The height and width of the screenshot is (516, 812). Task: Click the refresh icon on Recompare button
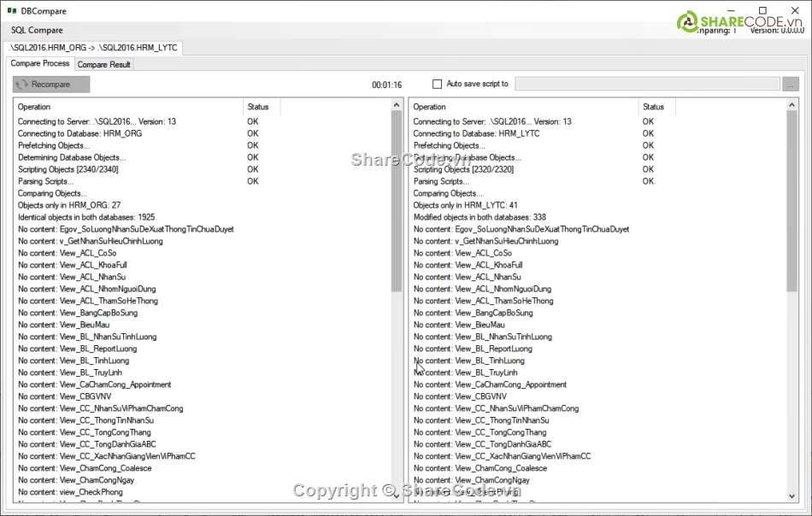click(x=22, y=85)
